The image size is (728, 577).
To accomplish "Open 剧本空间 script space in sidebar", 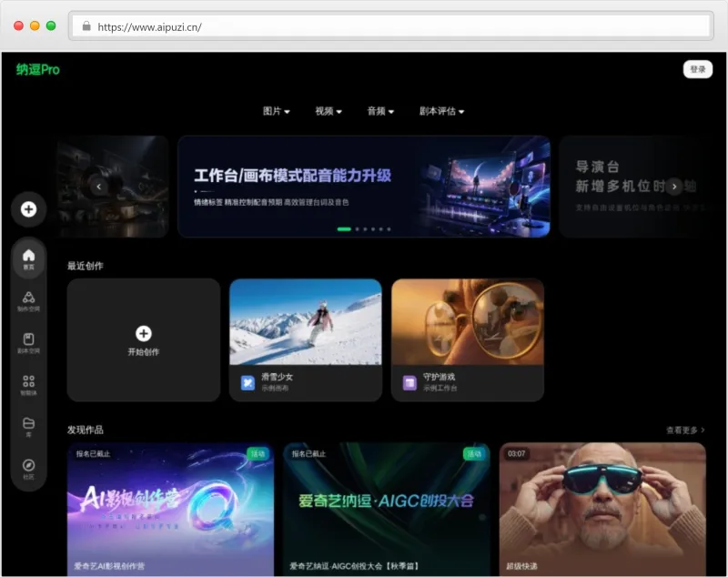I will coord(29,343).
